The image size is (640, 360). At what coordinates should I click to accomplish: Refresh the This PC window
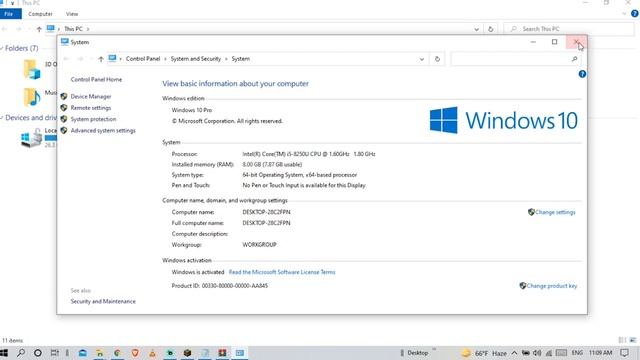[491, 29]
